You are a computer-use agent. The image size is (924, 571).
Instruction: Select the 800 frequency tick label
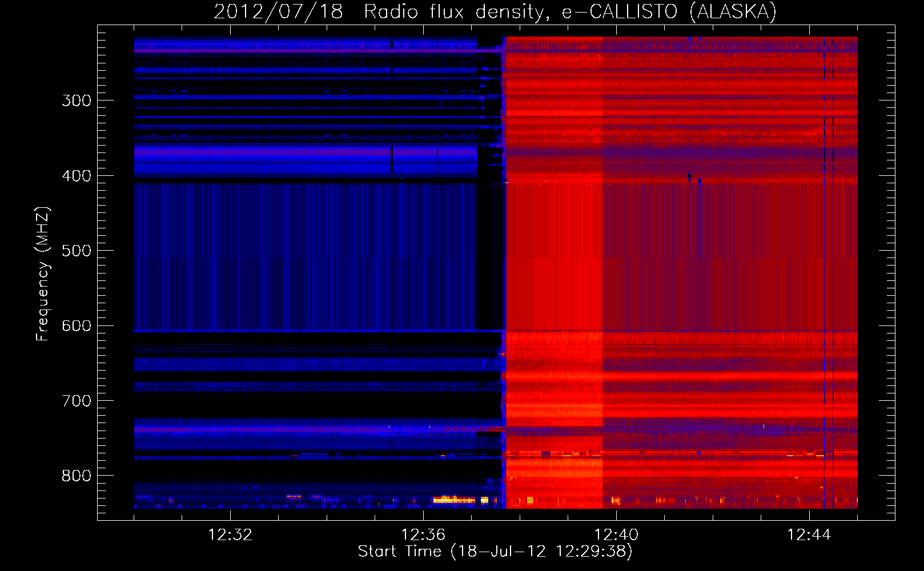[x=77, y=476]
